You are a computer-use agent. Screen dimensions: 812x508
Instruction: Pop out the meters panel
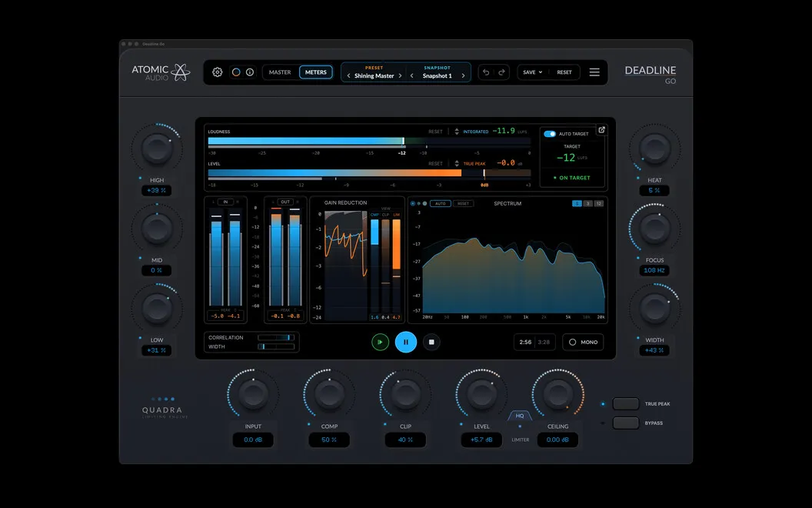coord(601,129)
